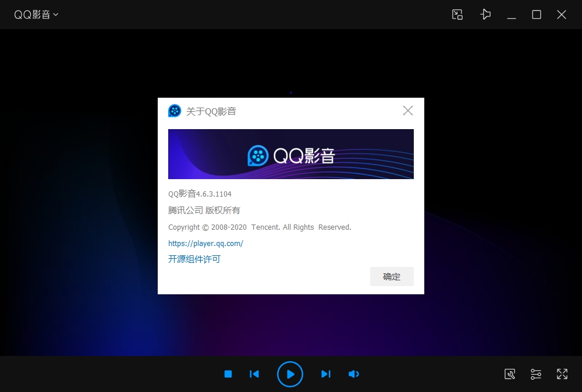This screenshot has width=582, height=392.
Task: Click the QQ影音 logo in the dialog title
Action: pos(175,111)
